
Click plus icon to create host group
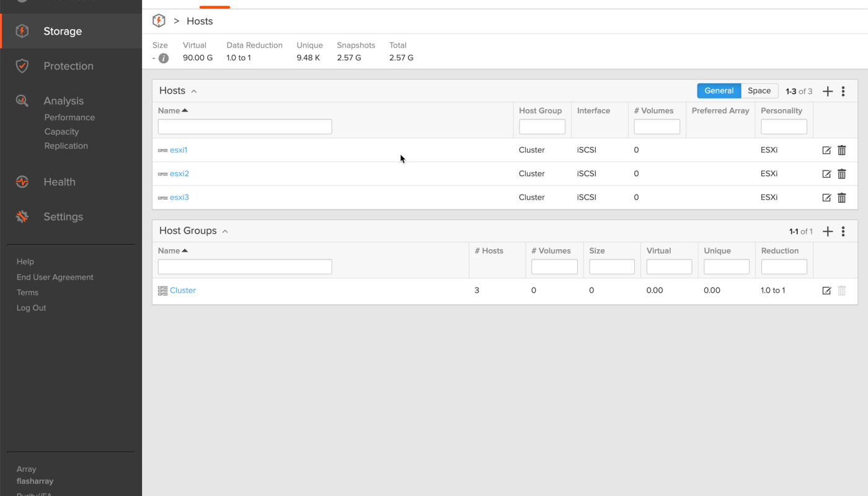click(827, 231)
